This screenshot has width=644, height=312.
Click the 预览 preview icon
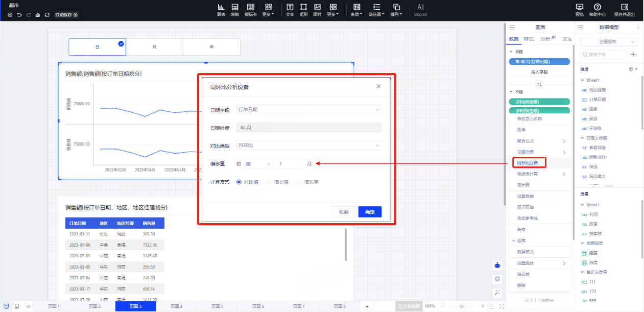pyautogui.click(x=579, y=10)
